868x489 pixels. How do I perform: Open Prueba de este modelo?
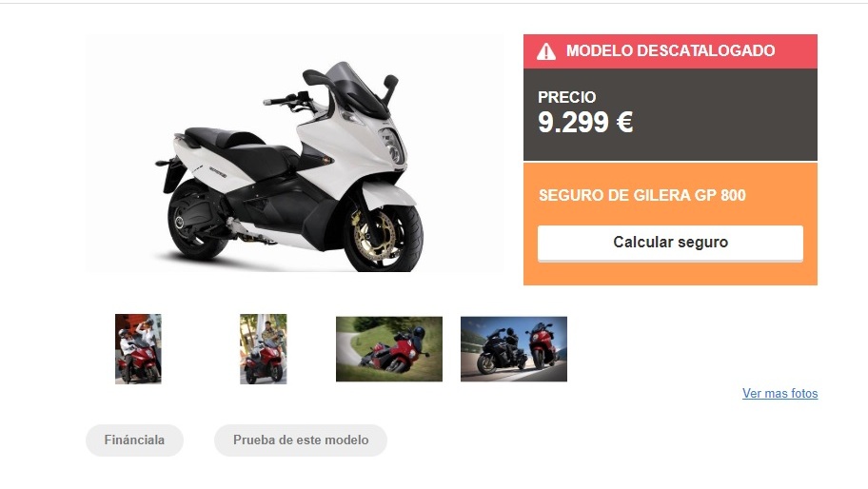(301, 440)
